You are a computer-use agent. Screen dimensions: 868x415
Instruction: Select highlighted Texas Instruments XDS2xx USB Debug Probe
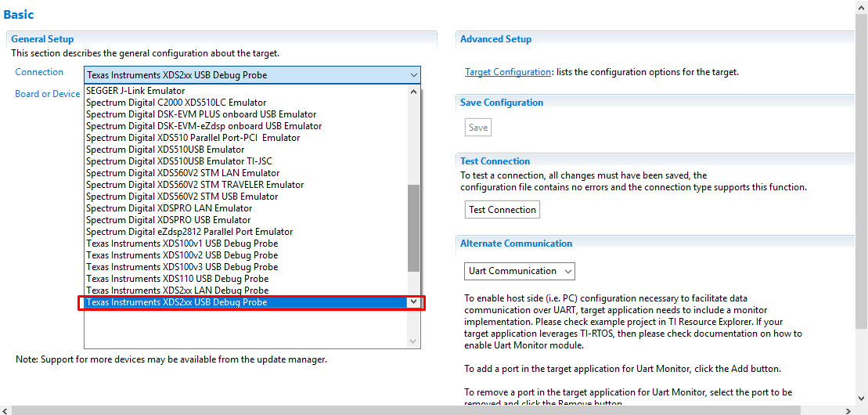[246, 302]
